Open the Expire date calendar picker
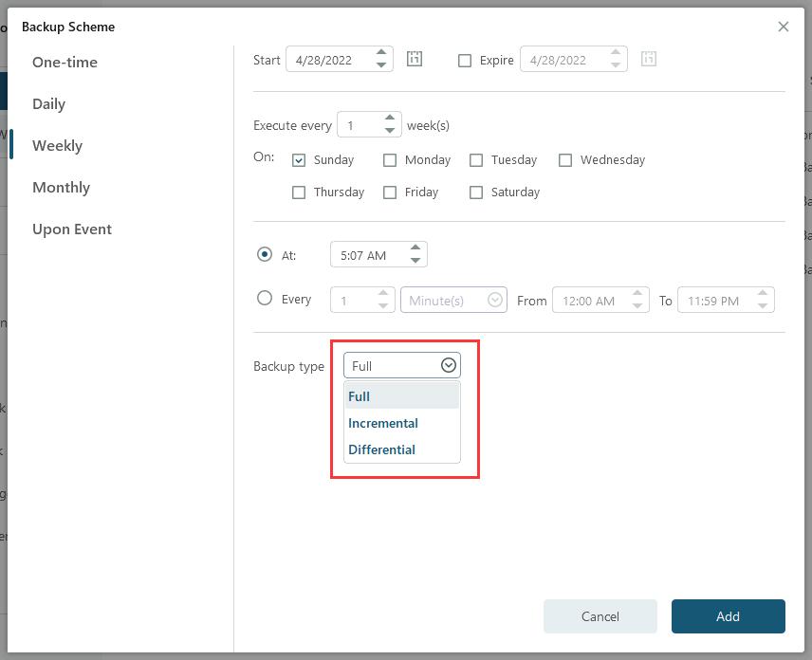Screen dimensions: 812x660 click(x=648, y=59)
